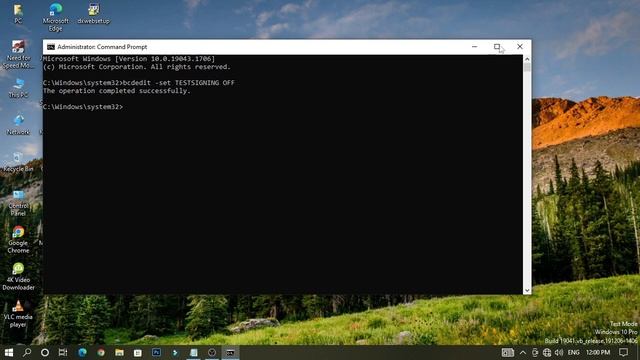Viewport: 640px width, 360px height.
Task: Open the Action Center notifications icon
Action: 623,352
